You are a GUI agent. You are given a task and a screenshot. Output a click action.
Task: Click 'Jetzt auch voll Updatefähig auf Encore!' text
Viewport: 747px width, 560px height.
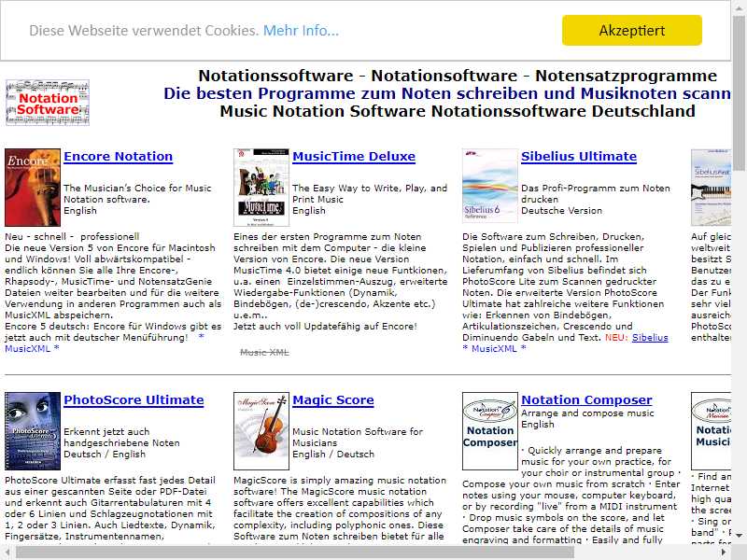tap(325, 326)
